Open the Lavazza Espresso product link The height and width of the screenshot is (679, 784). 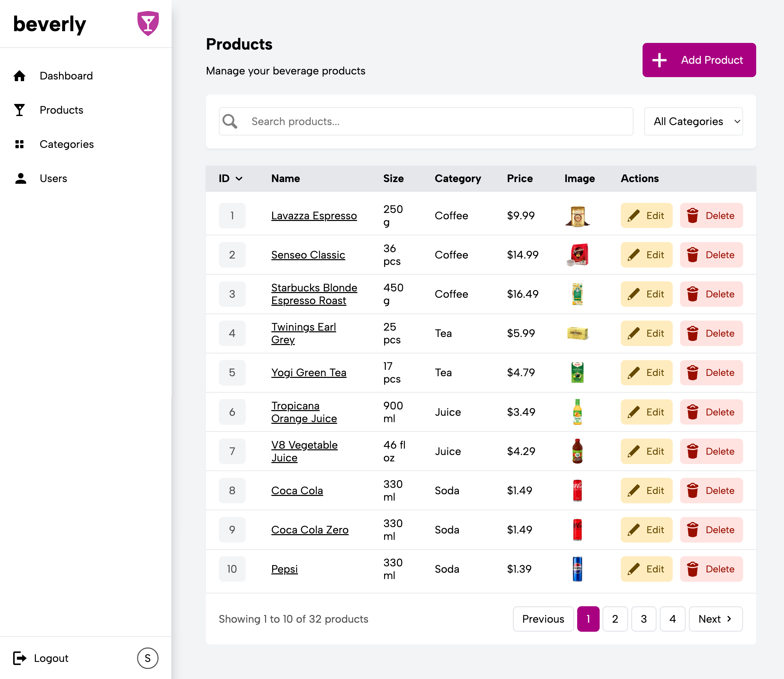point(314,216)
